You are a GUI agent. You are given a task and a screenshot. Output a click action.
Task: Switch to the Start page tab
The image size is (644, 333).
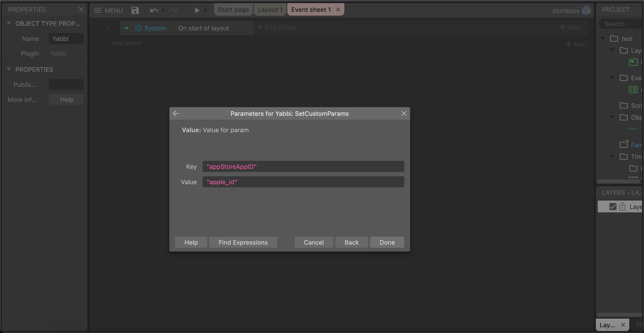point(233,9)
